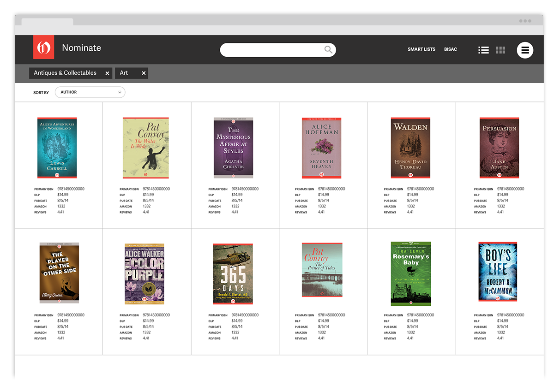This screenshot has height=392, width=554.
Task: Open Persuasion by Jane Austen cover
Action: pos(499,148)
